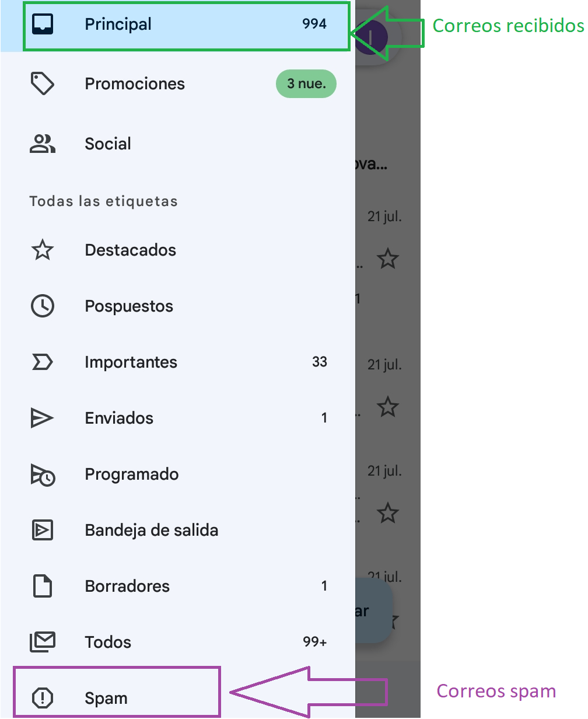Click the Destacados star icon

click(42, 250)
